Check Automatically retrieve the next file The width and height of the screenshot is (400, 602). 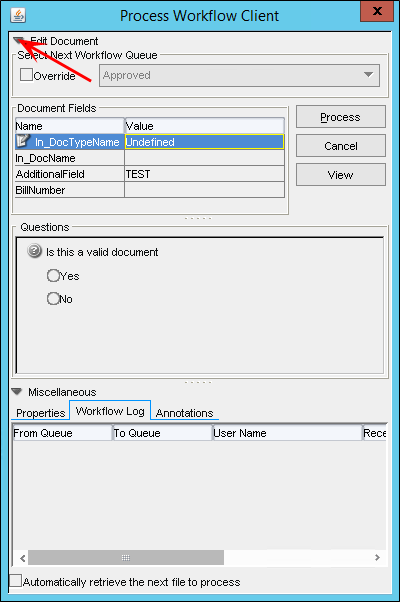(x=15, y=581)
